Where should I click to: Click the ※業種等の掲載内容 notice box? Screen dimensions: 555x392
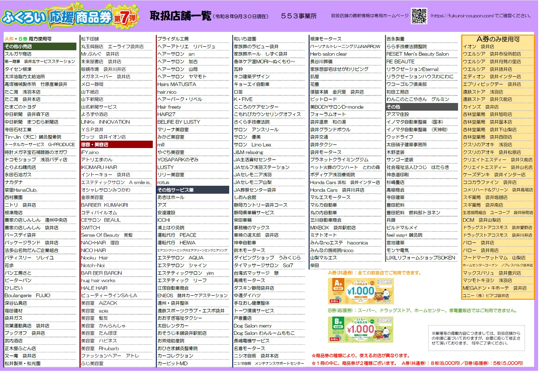(476, 338)
